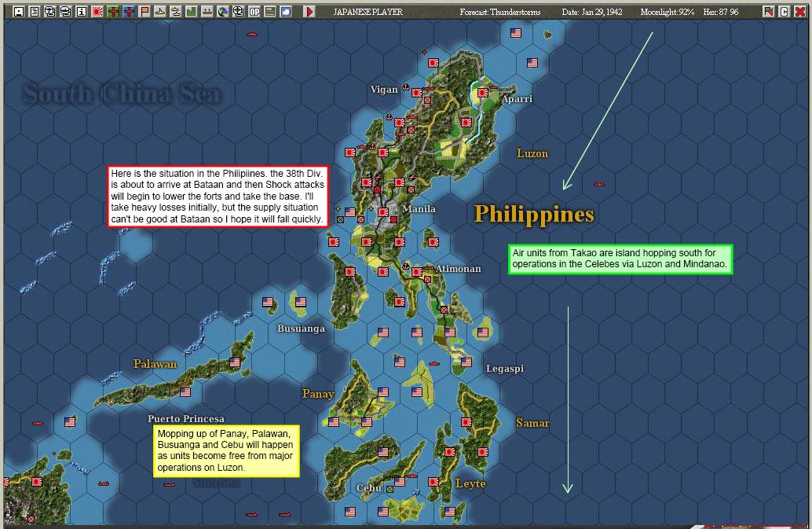Click the green factory industry toolbar icon
This screenshot has width=812, height=529.
[x=191, y=12]
